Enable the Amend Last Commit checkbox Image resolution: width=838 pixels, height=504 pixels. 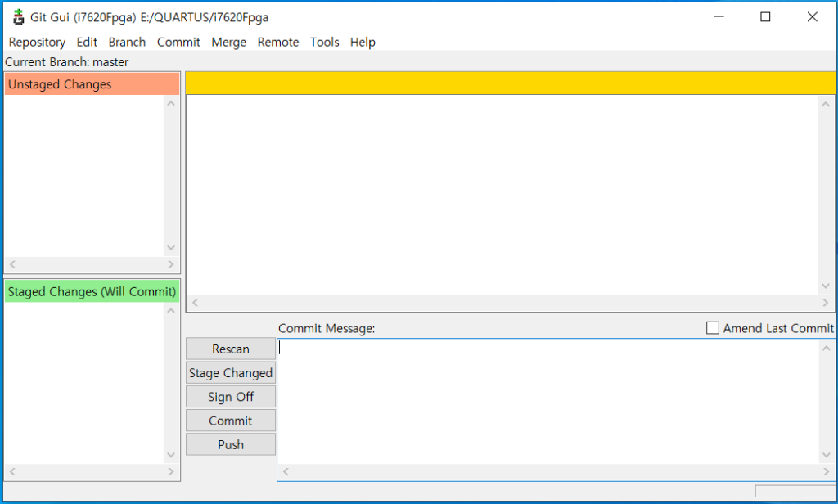coord(713,328)
